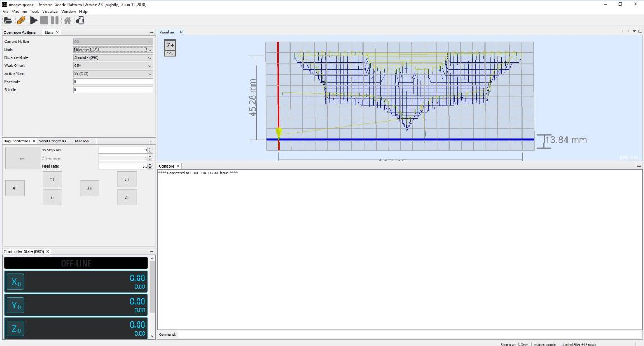Screen dimensions: 644x346
Task: Click the Spindle input field
Action: (x=113, y=89)
